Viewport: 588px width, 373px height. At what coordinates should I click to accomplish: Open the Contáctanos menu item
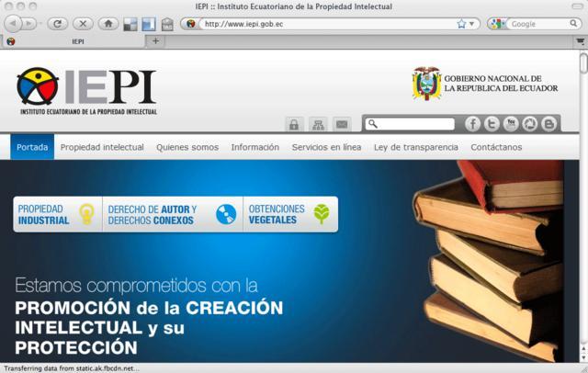click(496, 147)
